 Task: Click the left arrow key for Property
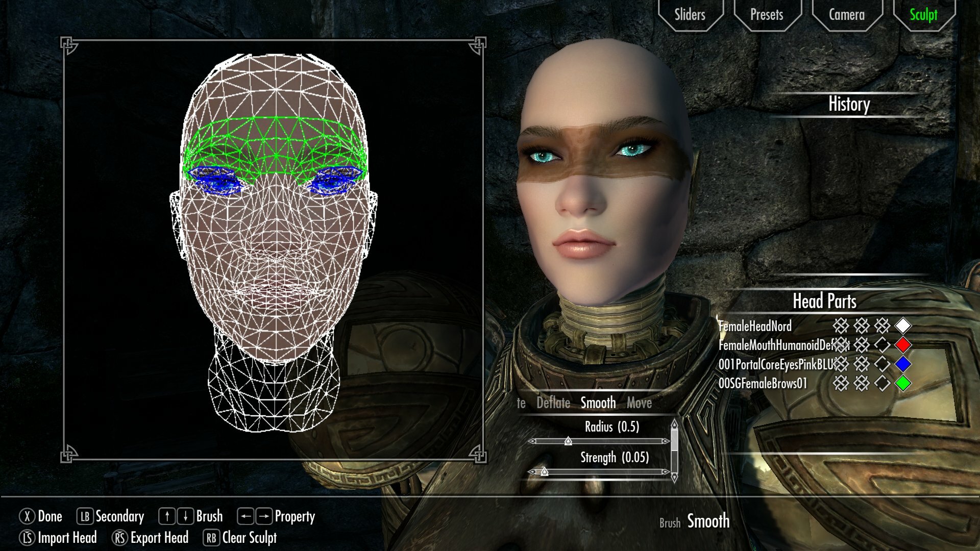246,516
